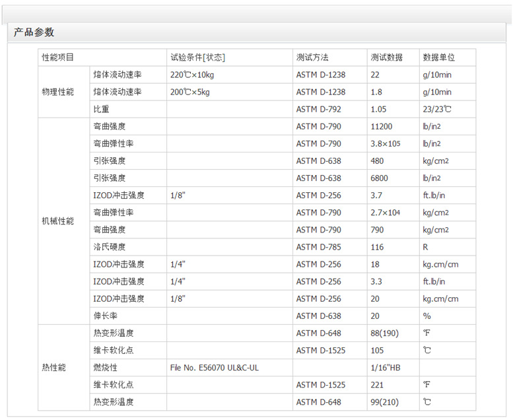Click ASTM D-785 method cell
515x420 pixels.
tap(329, 247)
